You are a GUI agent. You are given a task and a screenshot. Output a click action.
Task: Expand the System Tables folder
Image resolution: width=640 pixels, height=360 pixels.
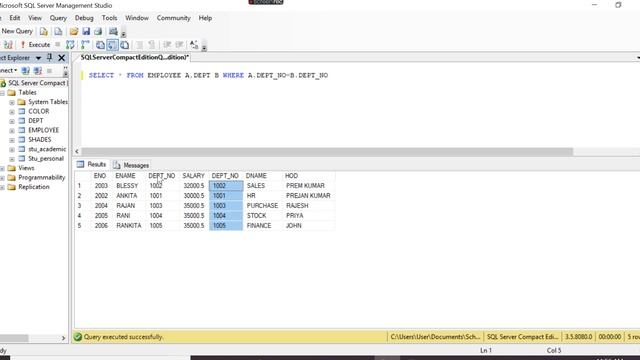click(x=12, y=102)
